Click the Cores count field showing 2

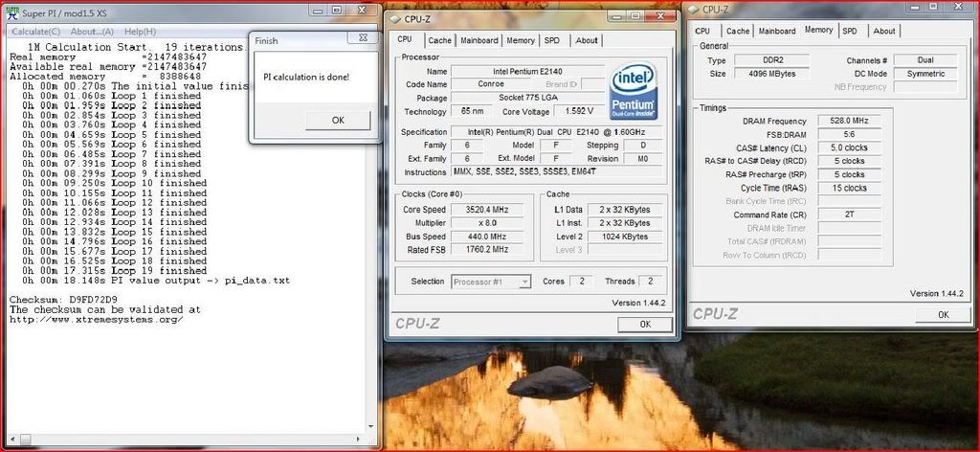coord(581,282)
